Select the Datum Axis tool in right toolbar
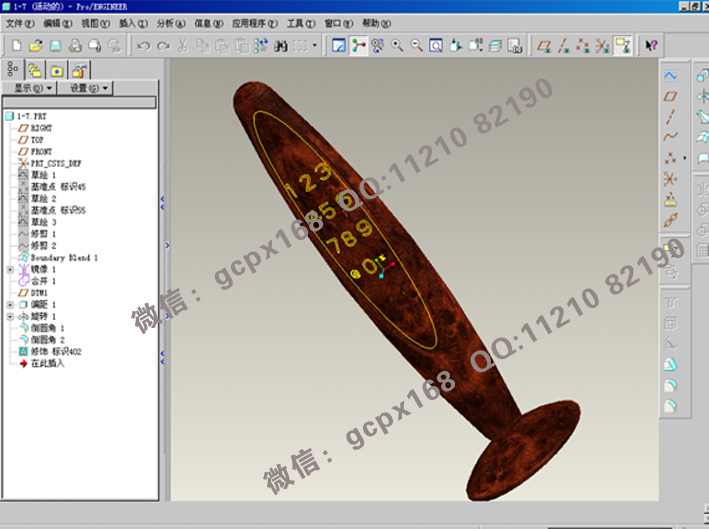The width and height of the screenshot is (709, 529). [671, 116]
